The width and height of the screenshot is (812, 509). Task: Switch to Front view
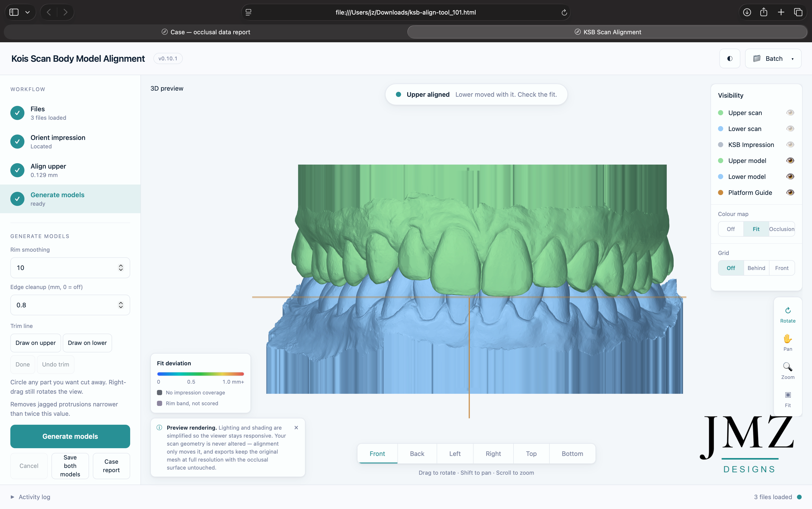(x=377, y=453)
